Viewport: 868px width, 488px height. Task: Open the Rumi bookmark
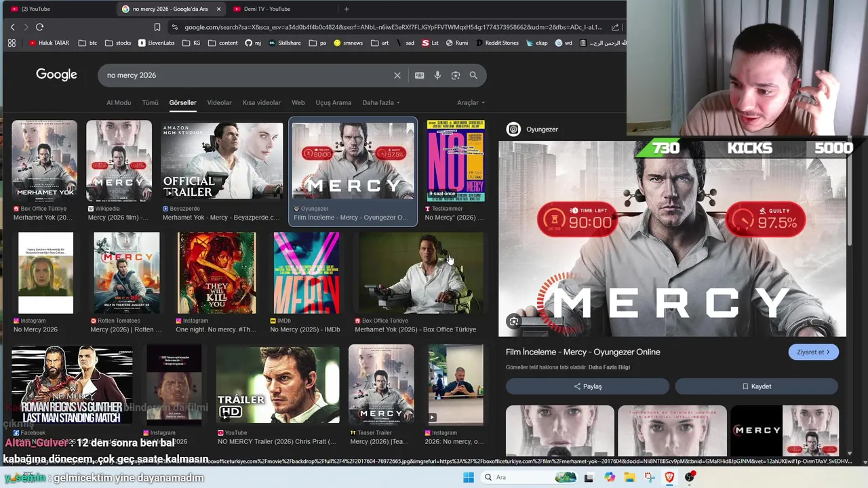[x=456, y=43]
